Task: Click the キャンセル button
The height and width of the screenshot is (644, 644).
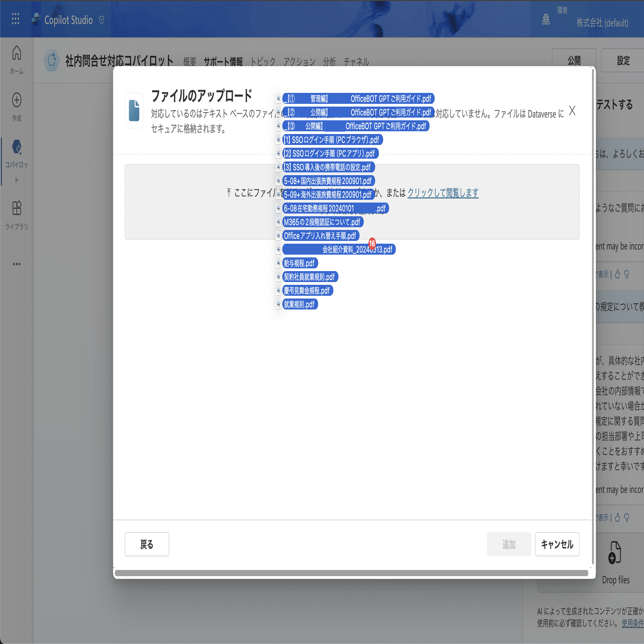Action: click(557, 544)
